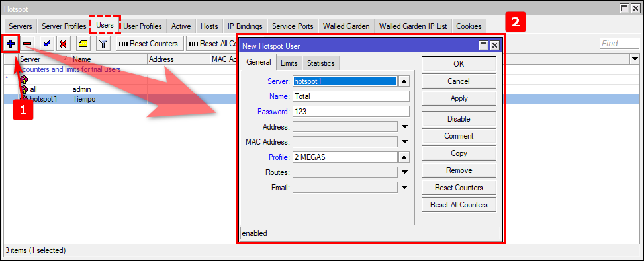Open the Walled Garden IP List tab
The image size is (644, 261).
[413, 26]
